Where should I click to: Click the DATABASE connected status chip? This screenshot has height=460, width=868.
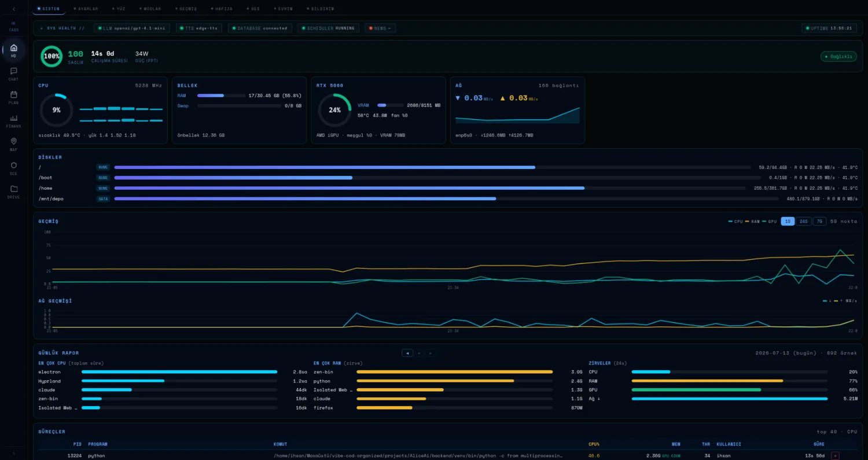point(260,28)
